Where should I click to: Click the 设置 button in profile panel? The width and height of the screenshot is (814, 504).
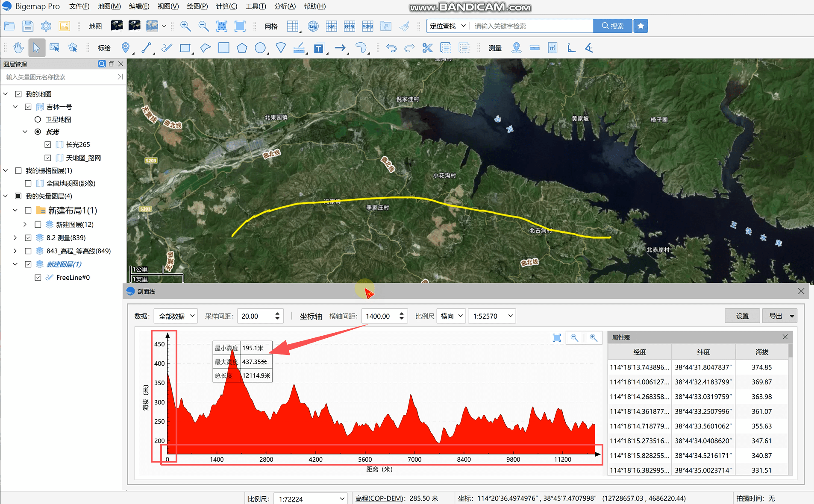click(x=742, y=316)
